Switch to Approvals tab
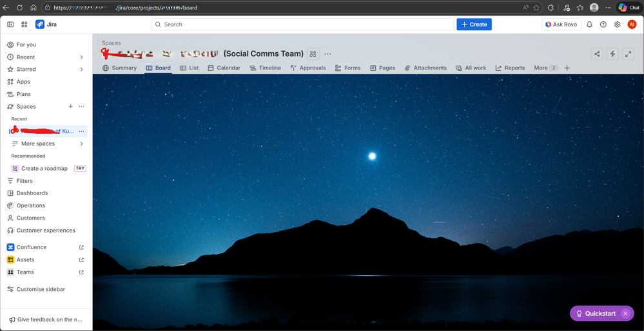 308,68
